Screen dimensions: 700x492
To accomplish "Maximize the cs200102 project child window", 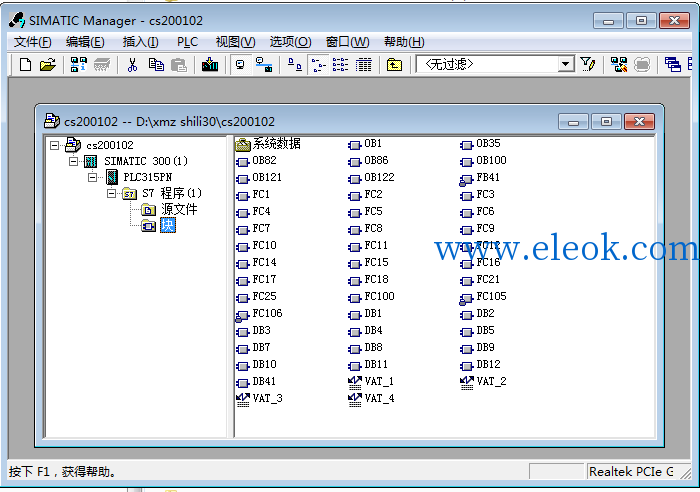I will pos(606,121).
